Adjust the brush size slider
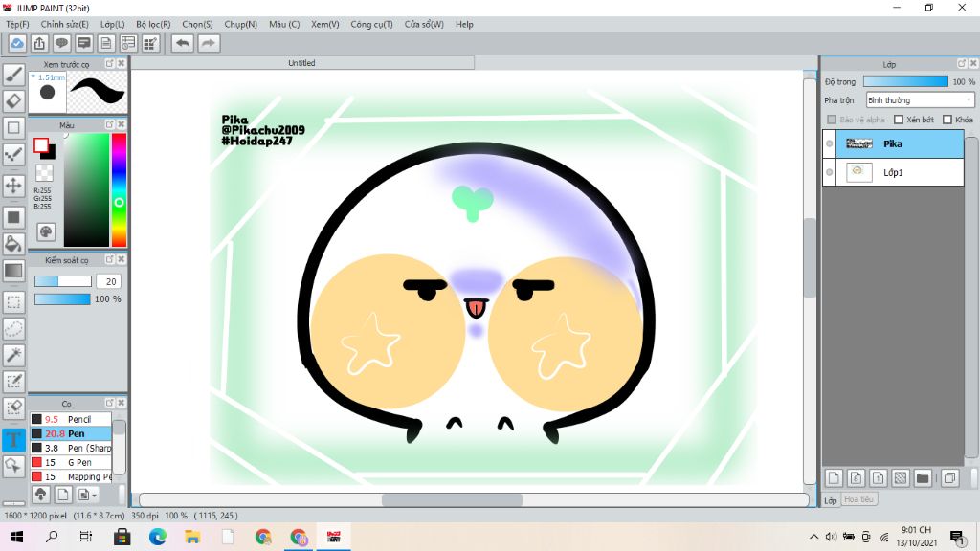 62,282
